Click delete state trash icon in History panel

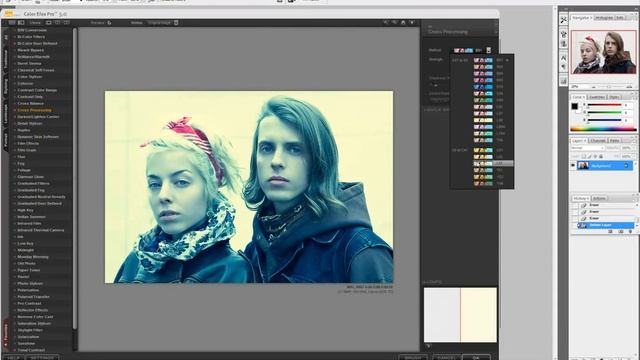630,231
